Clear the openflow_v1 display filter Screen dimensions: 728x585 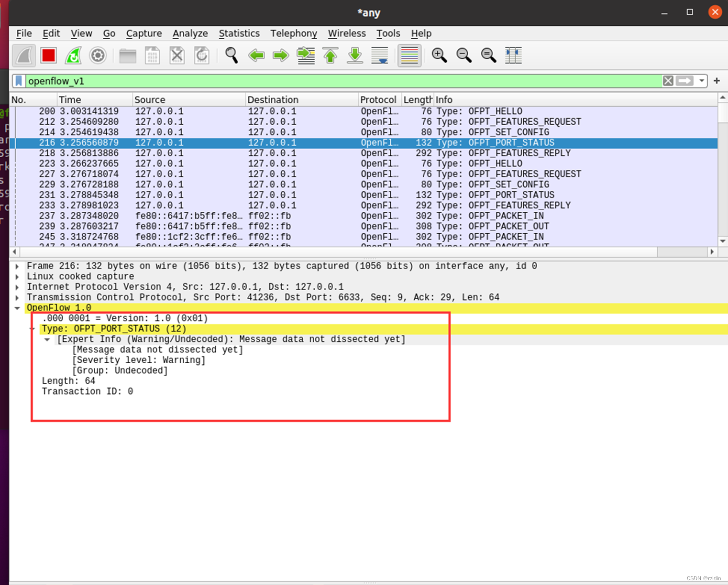pyautogui.click(x=668, y=81)
